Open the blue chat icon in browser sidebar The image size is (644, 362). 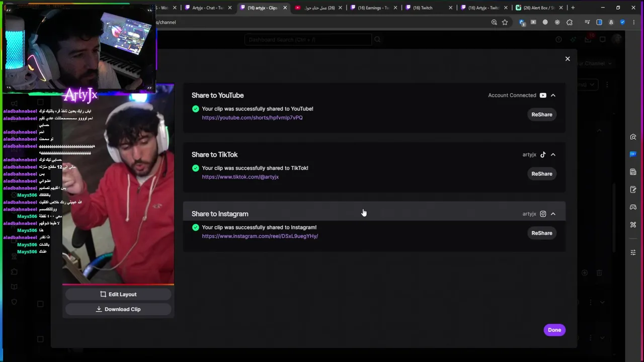633,154
